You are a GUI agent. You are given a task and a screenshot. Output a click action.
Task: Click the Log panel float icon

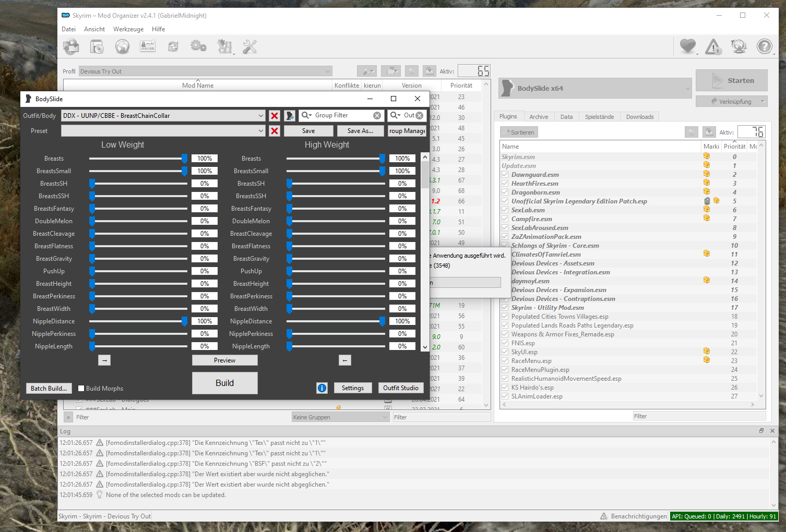pyautogui.click(x=761, y=431)
